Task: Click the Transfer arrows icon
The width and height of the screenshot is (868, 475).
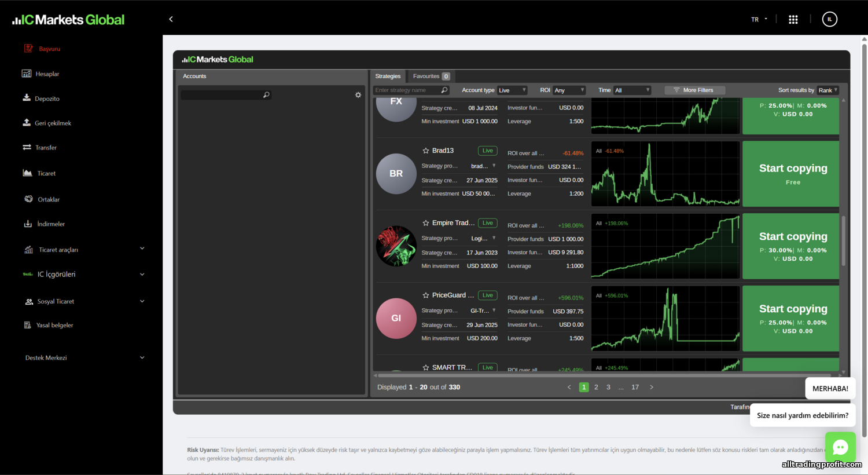Action: 27,147
